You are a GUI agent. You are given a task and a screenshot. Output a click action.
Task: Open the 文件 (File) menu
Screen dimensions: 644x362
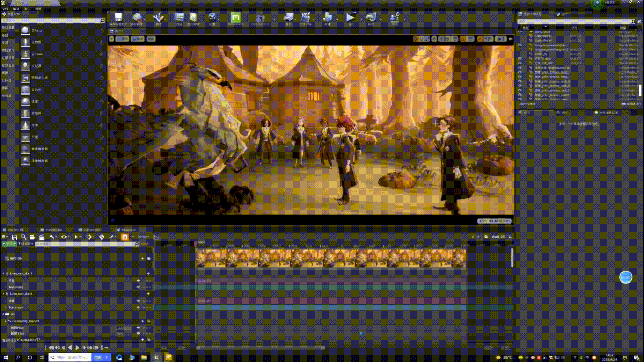coord(5,9)
